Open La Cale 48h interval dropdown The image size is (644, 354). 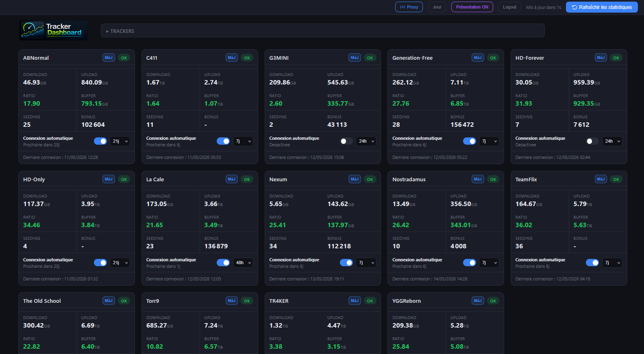tap(243, 263)
